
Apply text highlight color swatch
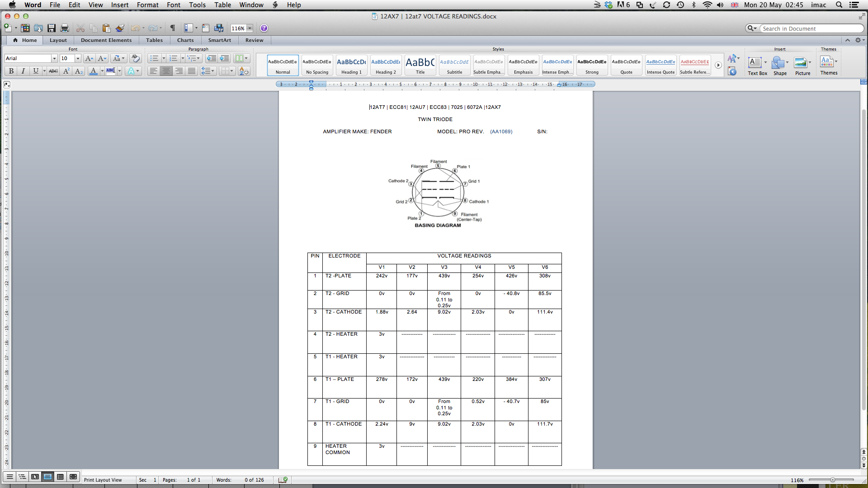[111, 71]
